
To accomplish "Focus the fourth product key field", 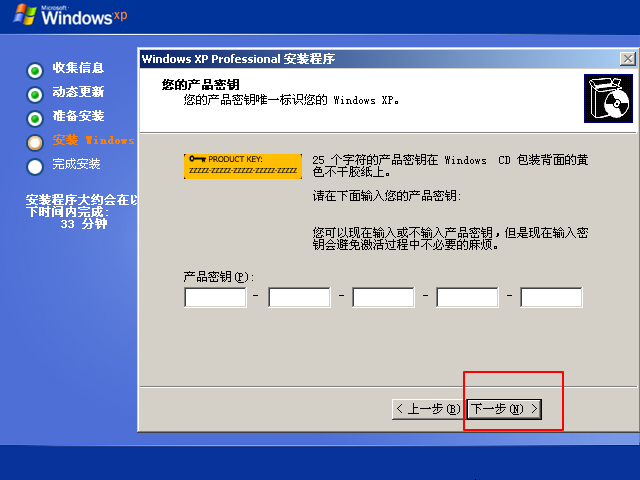I will pyautogui.click(x=467, y=297).
